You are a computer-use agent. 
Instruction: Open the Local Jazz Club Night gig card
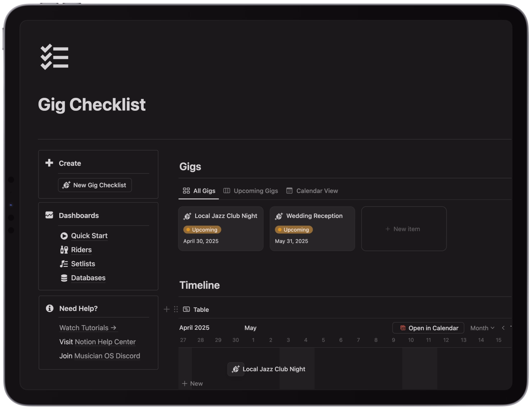pyautogui.click(x=221, y=229)
